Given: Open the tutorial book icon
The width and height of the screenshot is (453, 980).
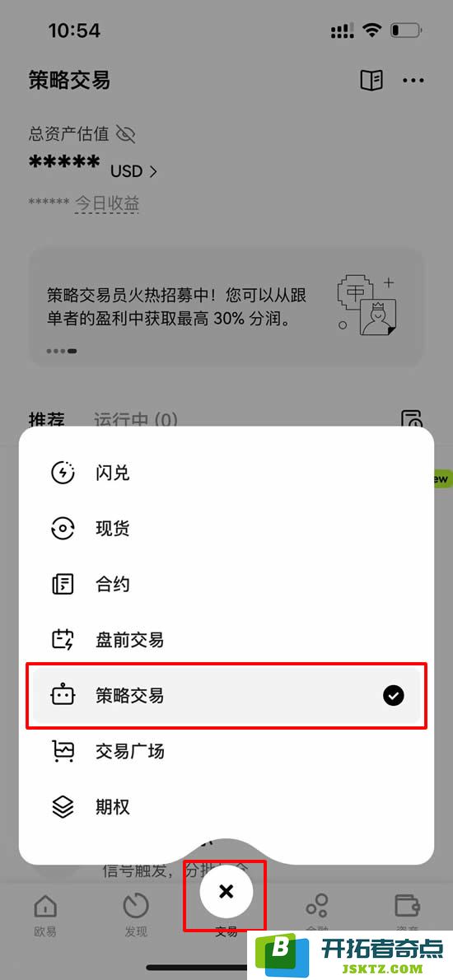Looking at the screenshot, I should [371, 80].
